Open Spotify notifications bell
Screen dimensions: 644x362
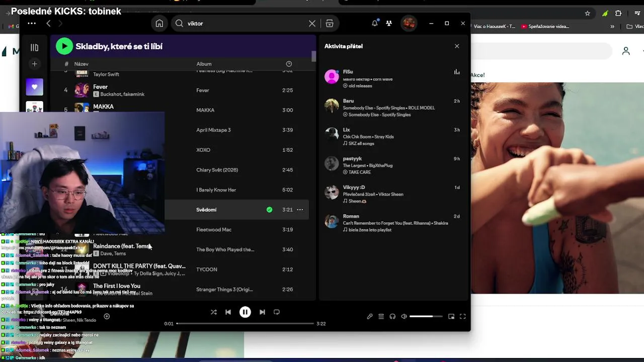(x=374, y=23)
